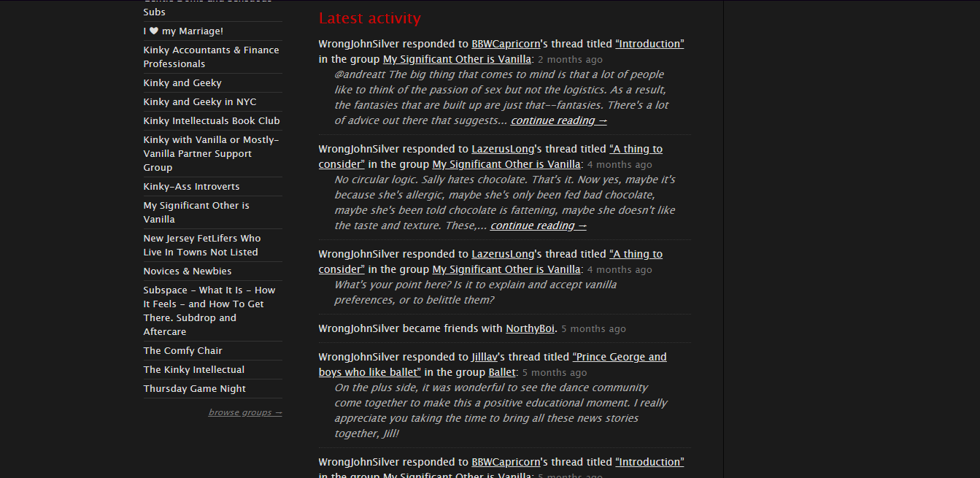This screenshot has width=980, height=478.
Task: Open the "I ♥ my Marriage!" group
Action: coord(183,31)
